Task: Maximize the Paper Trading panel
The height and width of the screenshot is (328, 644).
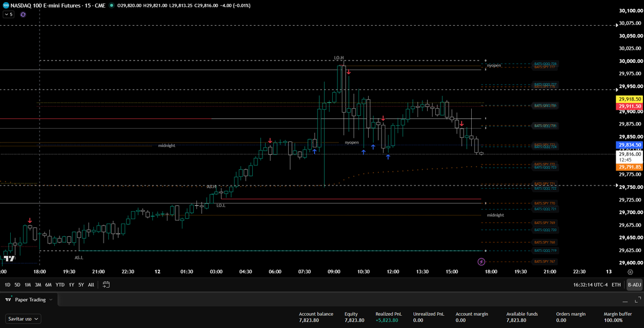Action: (638, 300)
